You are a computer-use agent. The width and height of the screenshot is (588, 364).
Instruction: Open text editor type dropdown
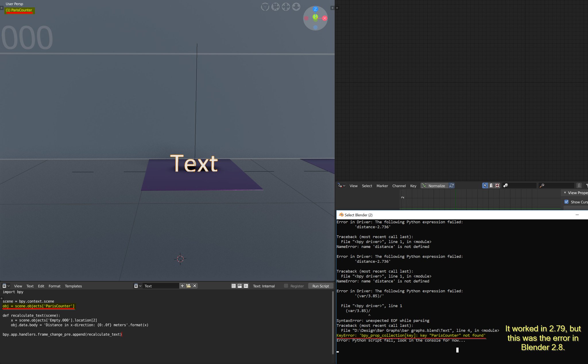coord(6,286)
